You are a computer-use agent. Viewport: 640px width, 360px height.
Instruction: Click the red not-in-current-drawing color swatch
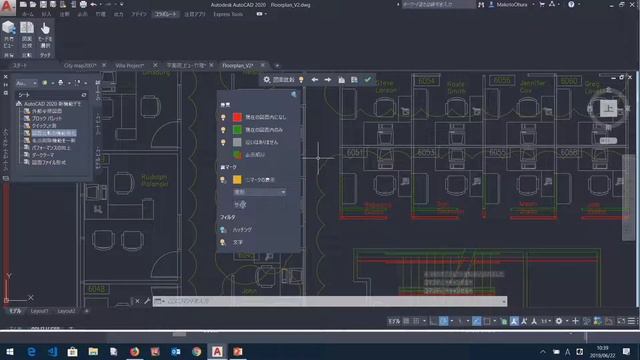237,117
